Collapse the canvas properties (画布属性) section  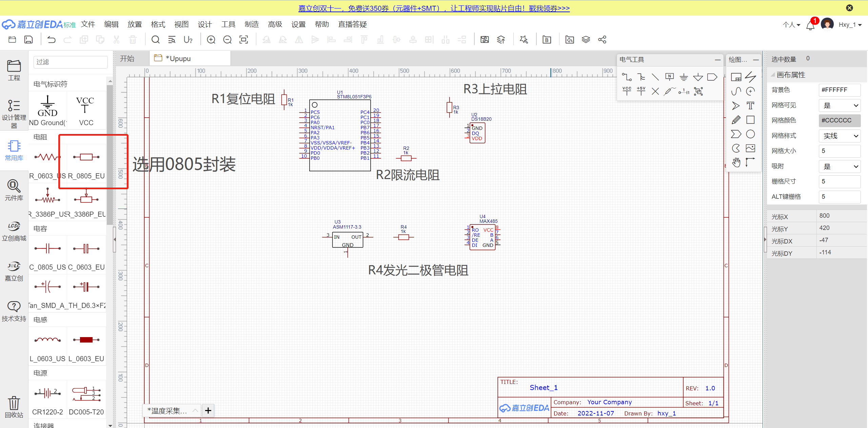click(773, 75)
